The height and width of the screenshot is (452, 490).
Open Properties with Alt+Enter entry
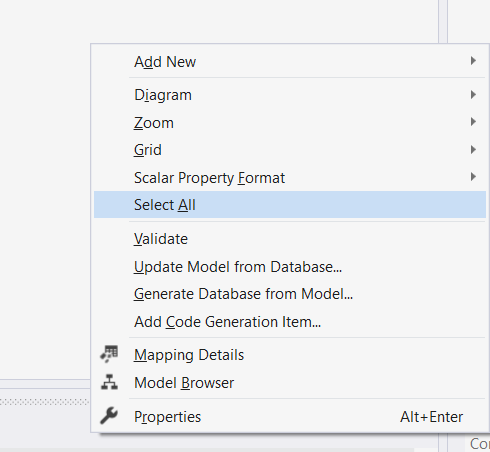tap(290, 416)
